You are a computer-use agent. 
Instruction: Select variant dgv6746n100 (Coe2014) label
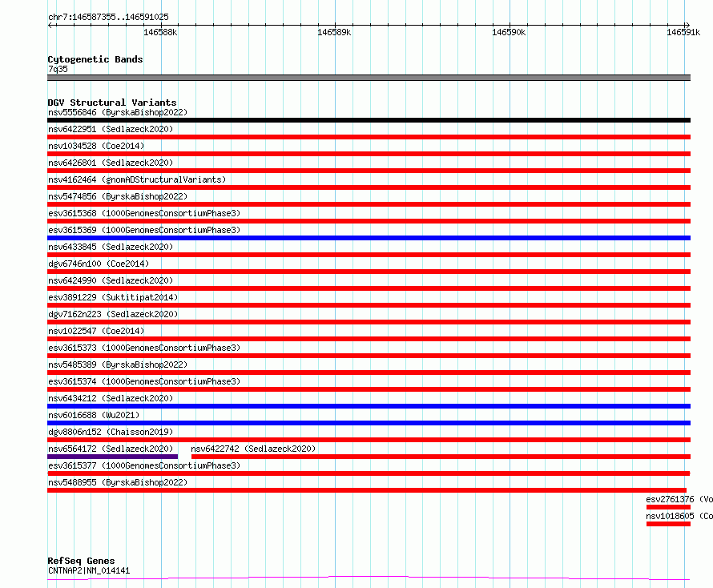click(99, 264)
